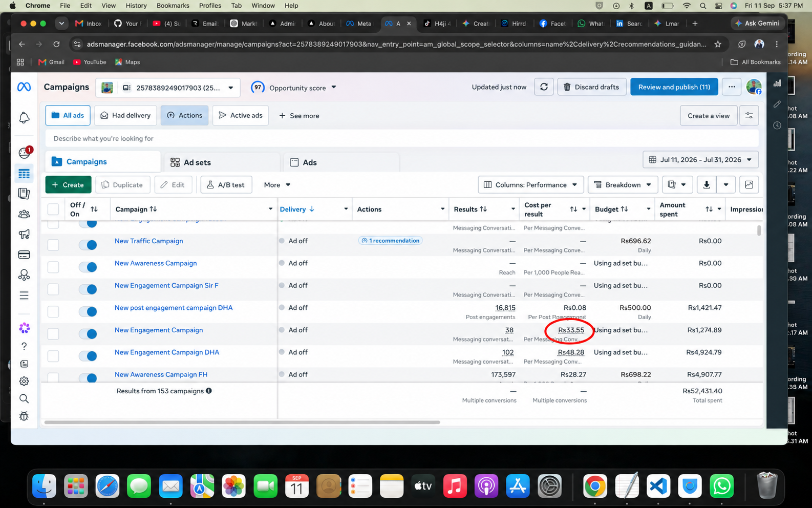Open the billing card icon in sidebar
812x508 pixels.
pyautogui.click(x=24, y=255)
